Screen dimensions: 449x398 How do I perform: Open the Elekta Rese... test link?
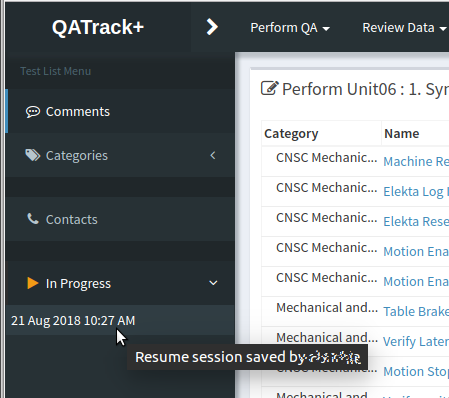coord(416,222)
